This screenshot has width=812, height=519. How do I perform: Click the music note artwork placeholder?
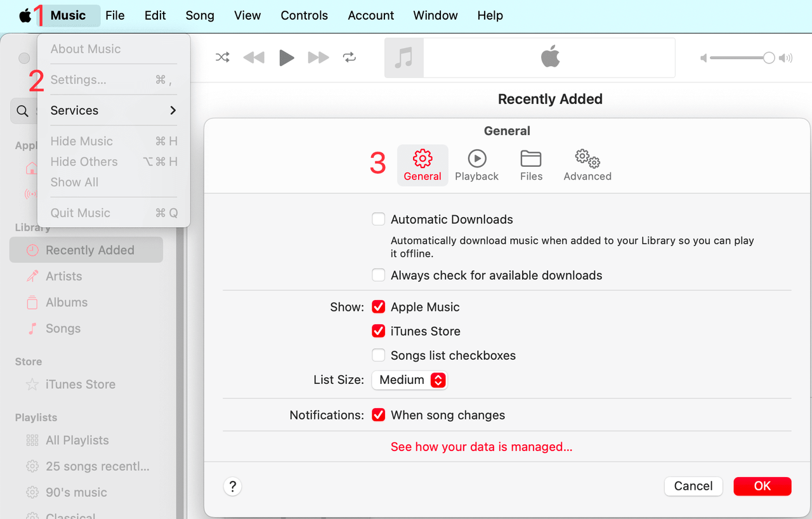pyautogui.click(x=403, y=58)
